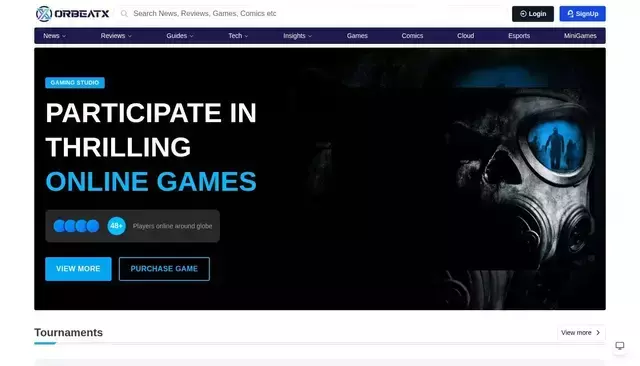Click the Tournaments heading
The height and width of the screenshot is (366, 640).
click(69, 333)
